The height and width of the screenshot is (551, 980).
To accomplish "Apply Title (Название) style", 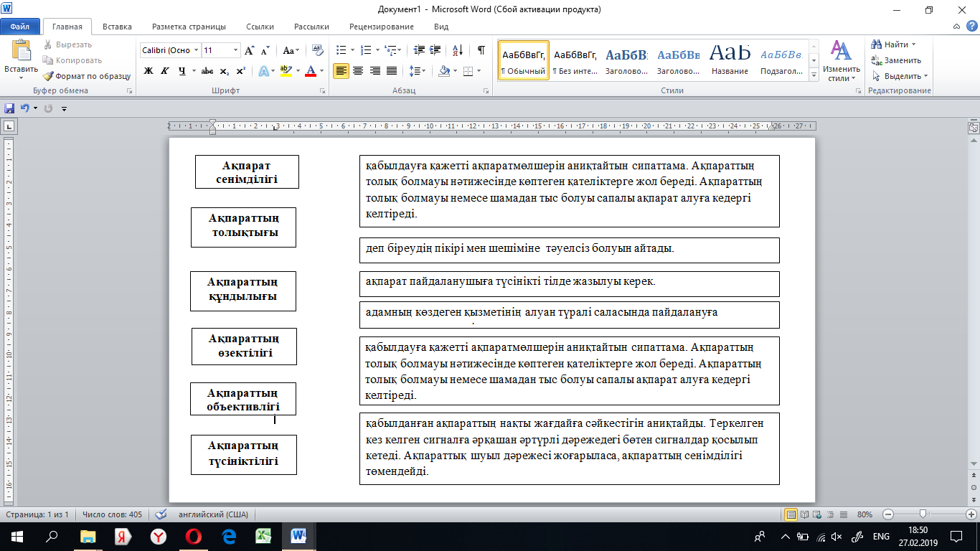I will point(730,60).
